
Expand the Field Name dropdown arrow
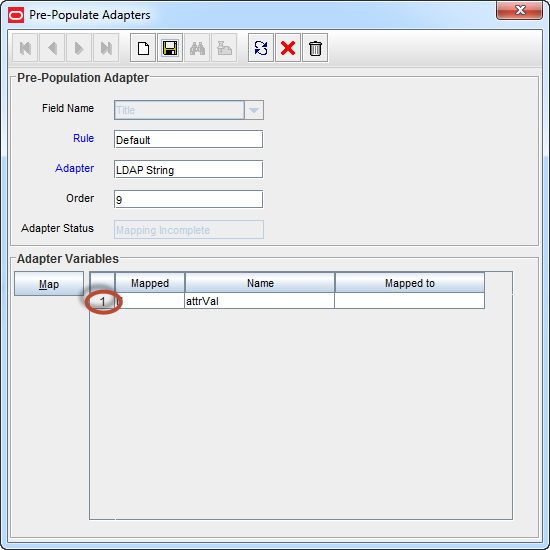pyautogui.click(x=254, y=110)
